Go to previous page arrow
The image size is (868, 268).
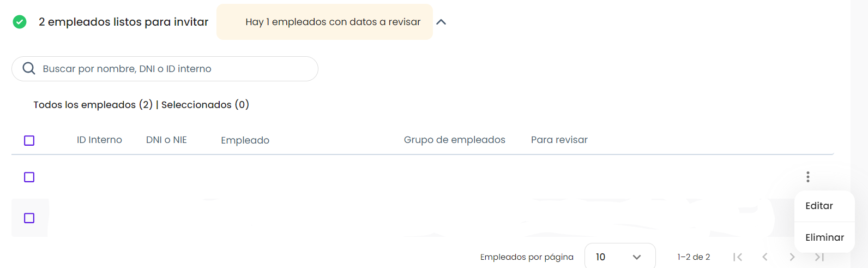(765, 257)
